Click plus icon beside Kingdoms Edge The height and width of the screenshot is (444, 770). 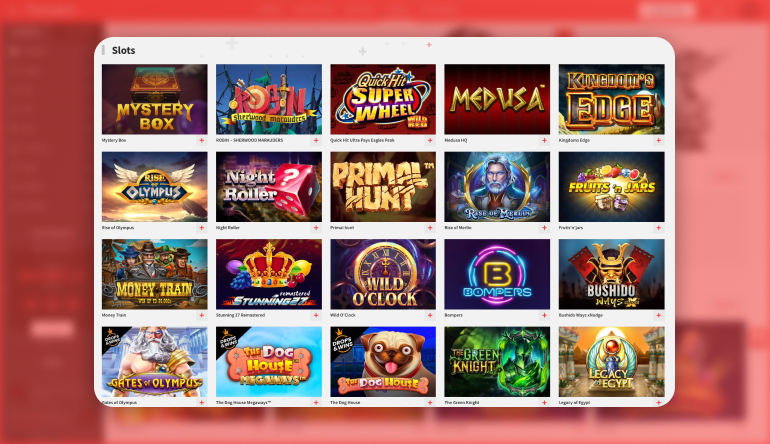coord(659,140)
